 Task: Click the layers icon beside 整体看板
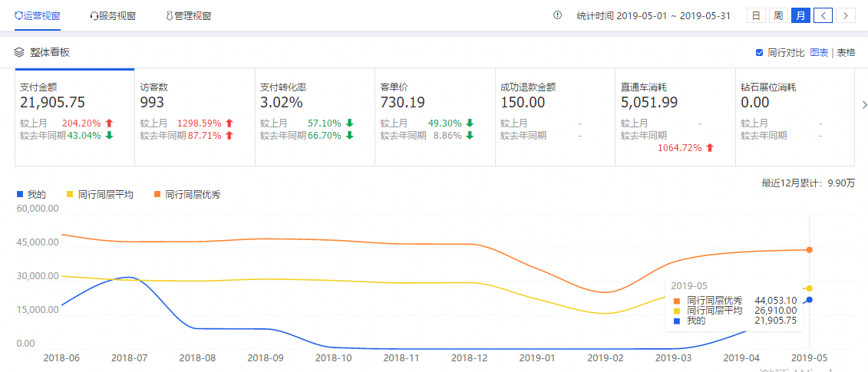click(x=20, y=52)
